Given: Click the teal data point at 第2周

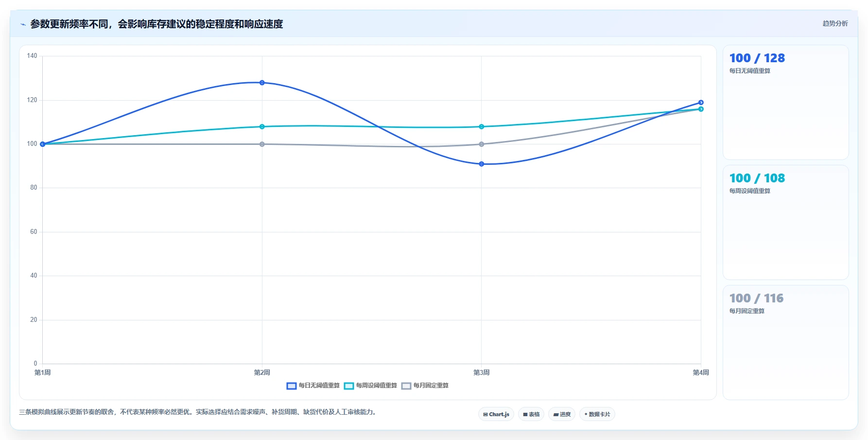Looking at the screenshot, I should pyautogui.click(x=262, y=127).
